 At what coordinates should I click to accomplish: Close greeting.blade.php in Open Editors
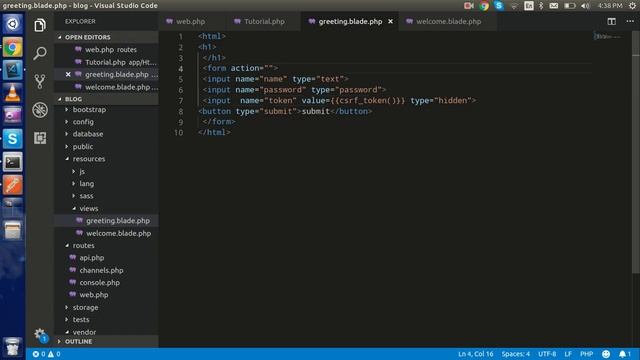point(68,74)
